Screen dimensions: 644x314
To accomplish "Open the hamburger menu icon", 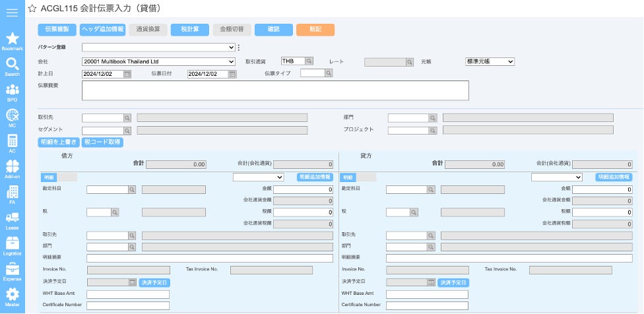I will point(12,11).
